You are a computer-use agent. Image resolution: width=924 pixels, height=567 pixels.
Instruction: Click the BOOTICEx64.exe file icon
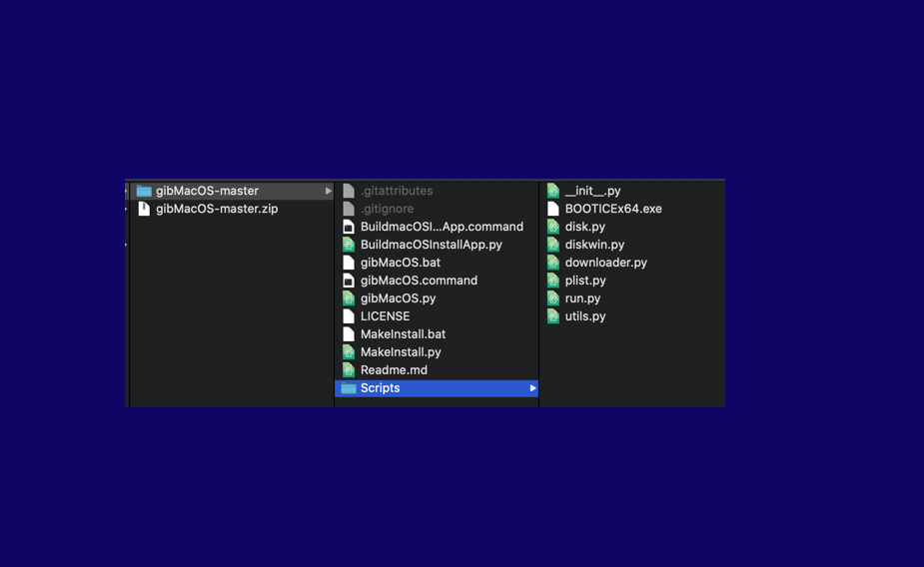click(552, 209)
